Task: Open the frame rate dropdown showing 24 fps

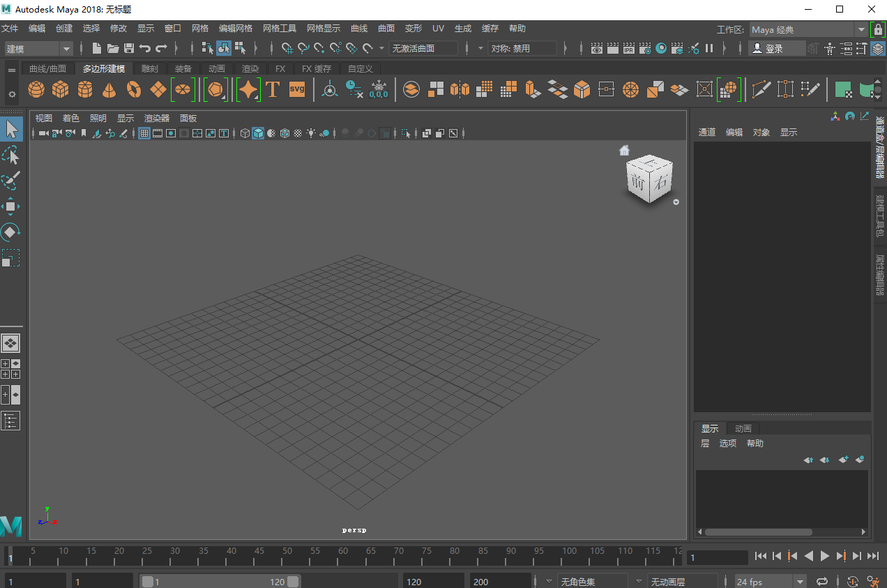Action: [767, 580]
